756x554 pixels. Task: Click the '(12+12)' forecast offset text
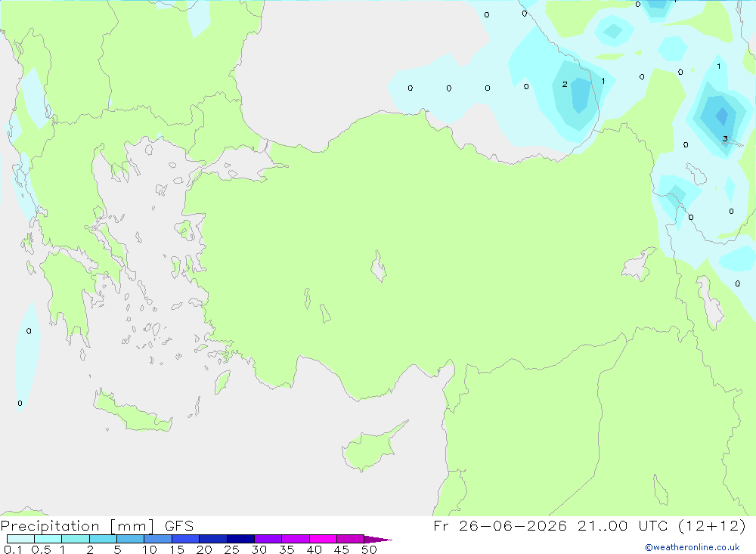(x=712, y=526)
